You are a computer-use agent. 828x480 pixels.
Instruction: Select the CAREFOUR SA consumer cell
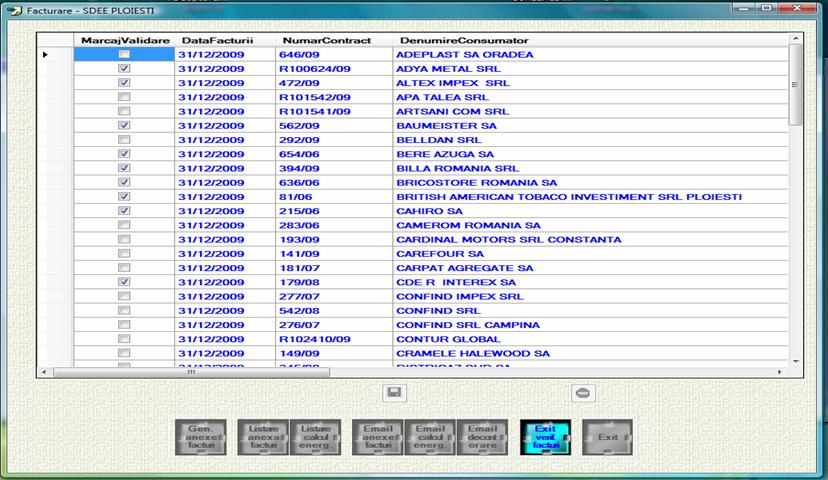point(590,254)
